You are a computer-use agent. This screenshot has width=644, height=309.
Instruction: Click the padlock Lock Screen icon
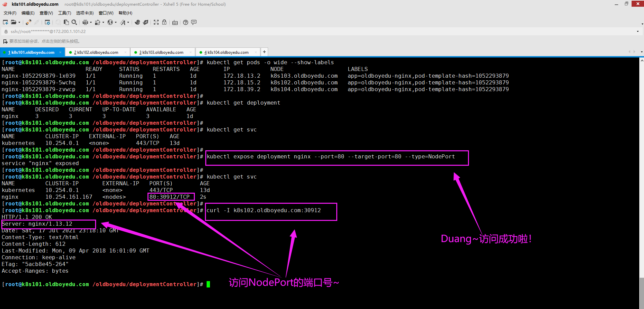tap(164, 22)
